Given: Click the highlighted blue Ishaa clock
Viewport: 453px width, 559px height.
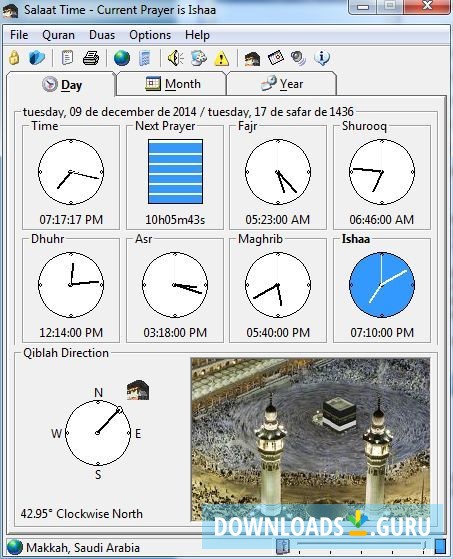Looking at the screenshot, I should pos(382,285).
